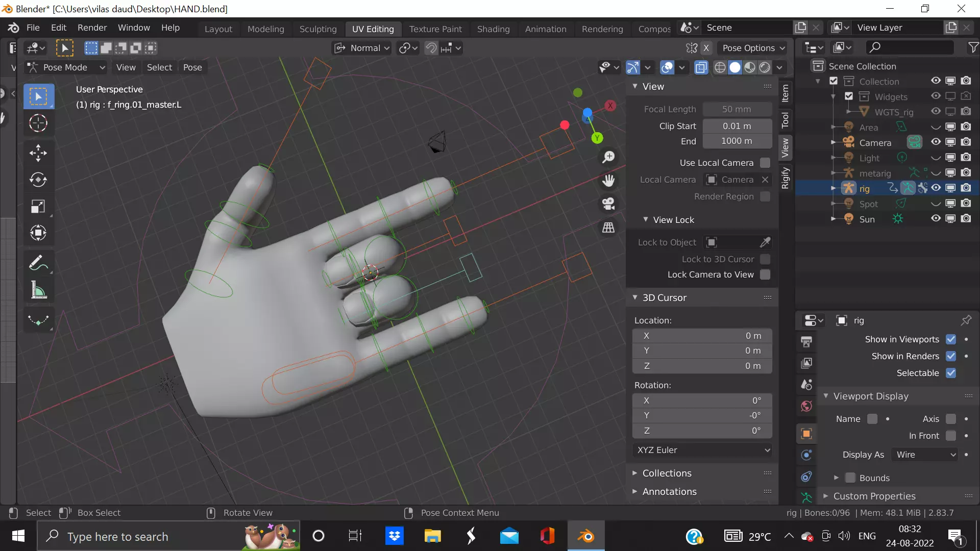Enable In Front checkbox

(x=950, y=436)
